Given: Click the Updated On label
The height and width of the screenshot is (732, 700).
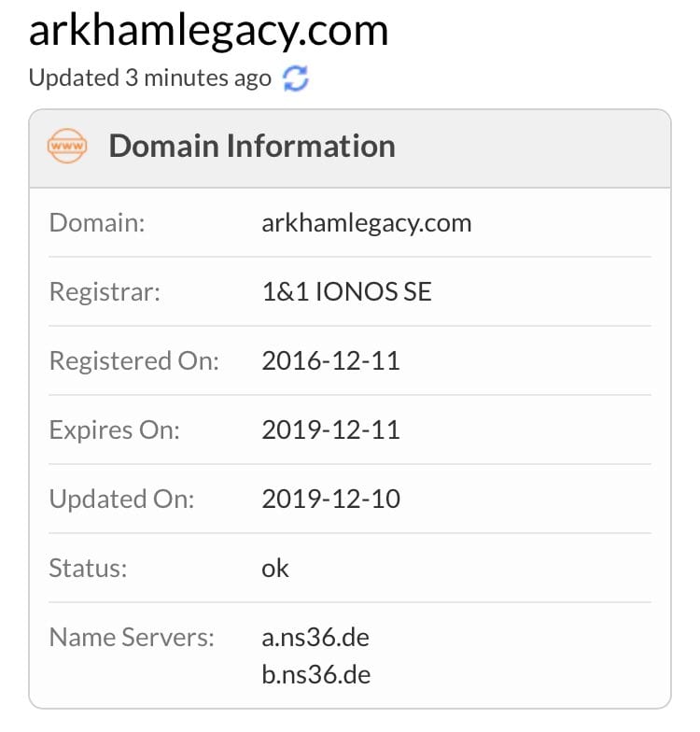Looking at the screenshot, I should tap(121, 499).
